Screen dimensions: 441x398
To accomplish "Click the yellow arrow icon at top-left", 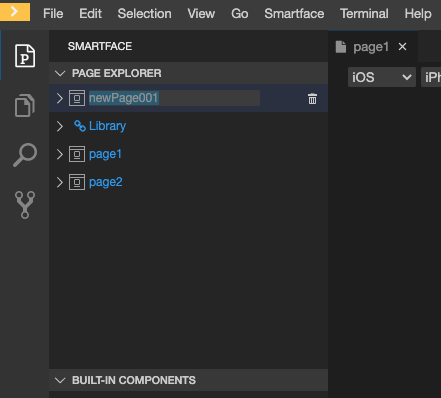I will (15, 12).
